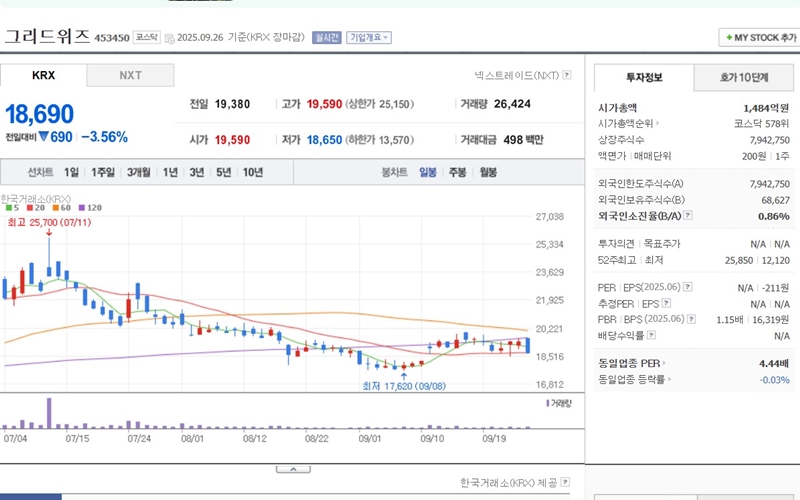Click the 상장주식수 value 7,942,750
800x500 pixels.
pyautogui.click(x=769, y=140)
